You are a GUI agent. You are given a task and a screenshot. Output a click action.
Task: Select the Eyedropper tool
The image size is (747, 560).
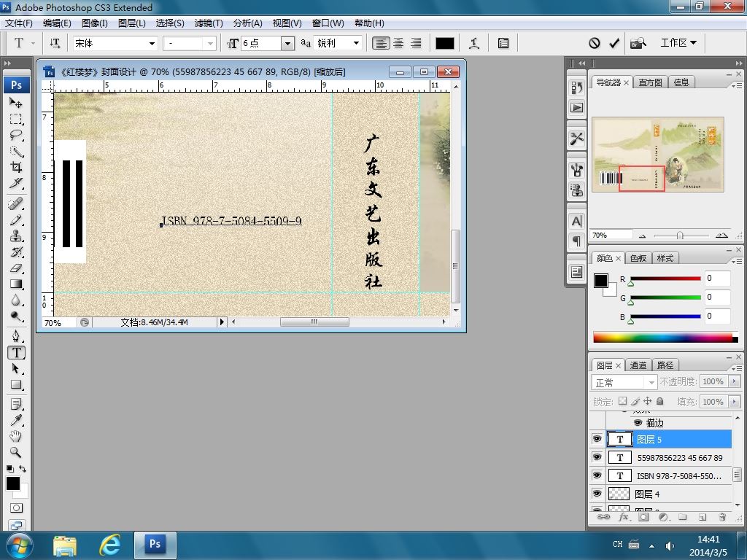pos(16,420)
